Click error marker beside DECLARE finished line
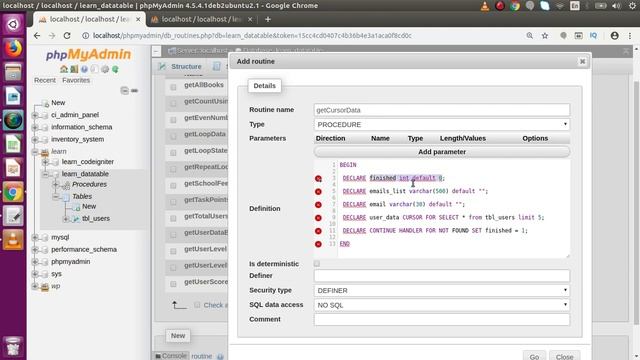This screenshot has height=360, width=640. (318, 178)
